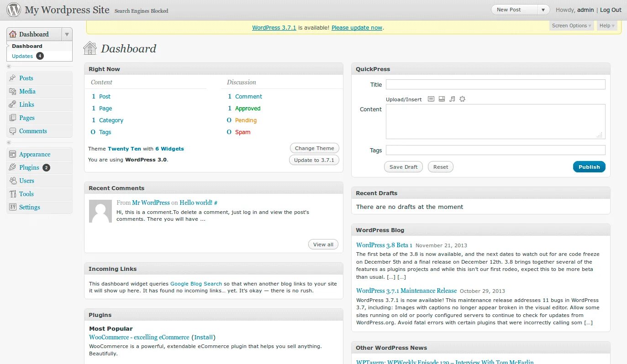Click View all under Recent Comments
This screenshot has height=364, width=627.
pyautogui.click(x=323, y=244)
